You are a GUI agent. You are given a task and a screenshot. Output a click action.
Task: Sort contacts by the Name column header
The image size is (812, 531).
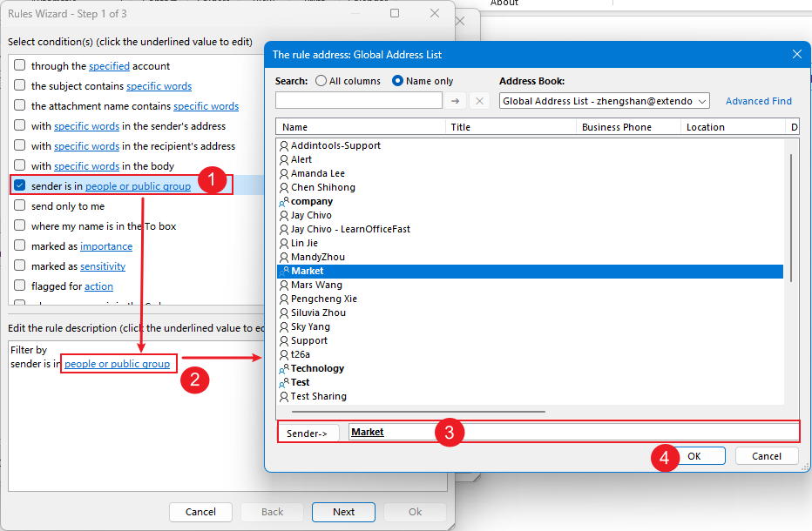(361, 127)
